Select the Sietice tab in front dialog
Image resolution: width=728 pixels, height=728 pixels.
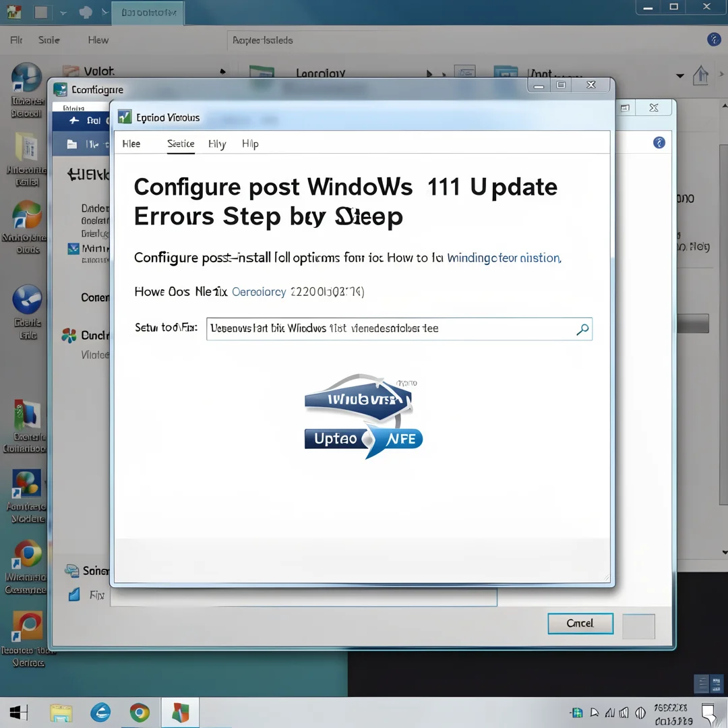pos(181,144)
